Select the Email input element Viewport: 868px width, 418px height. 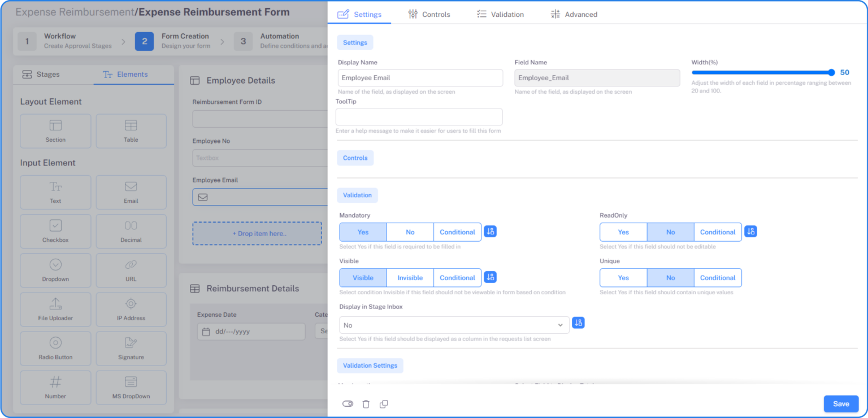click(131, 192)
